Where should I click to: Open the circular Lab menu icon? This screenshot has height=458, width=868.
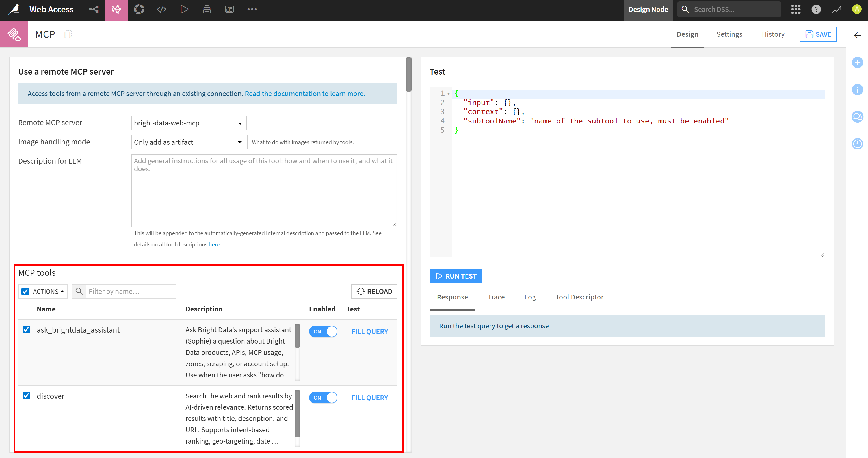[x=139, y=9]
